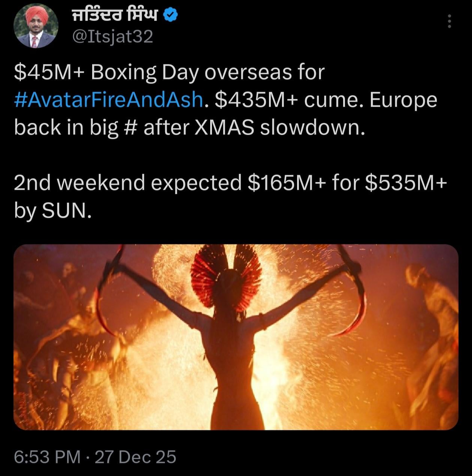Image resolution: width=472 pixels, height=476 pixels.
Task: Click the 6:53 PM timestamp
Action: (47, 457)
